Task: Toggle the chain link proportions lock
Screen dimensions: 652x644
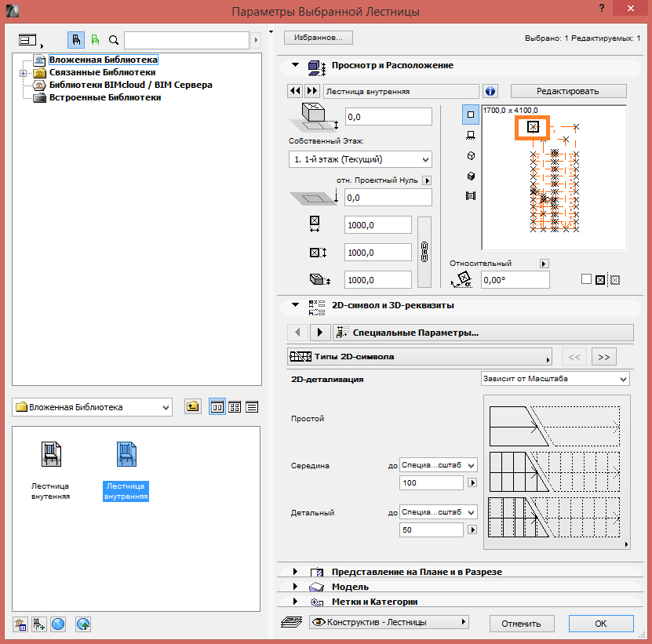Action: [x=424, y=252]
